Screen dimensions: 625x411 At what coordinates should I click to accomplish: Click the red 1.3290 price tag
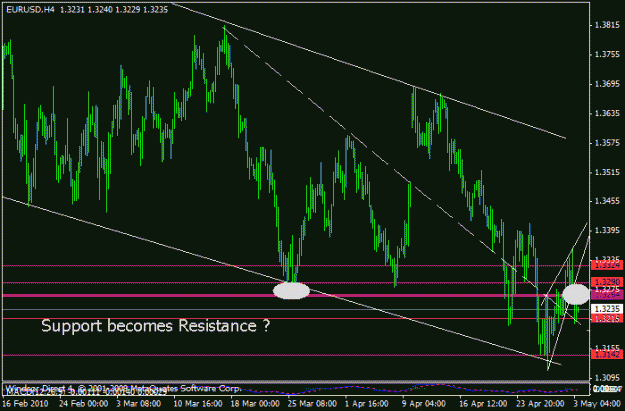[x=607, y=282]
